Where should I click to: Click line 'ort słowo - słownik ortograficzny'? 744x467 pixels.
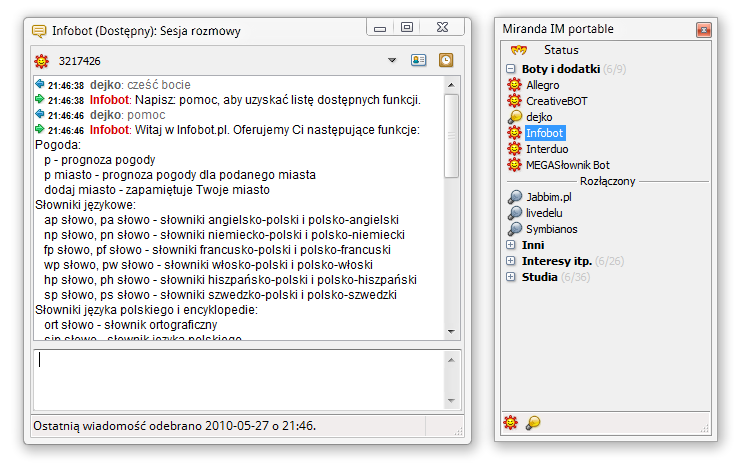click(x=130, y=325)
